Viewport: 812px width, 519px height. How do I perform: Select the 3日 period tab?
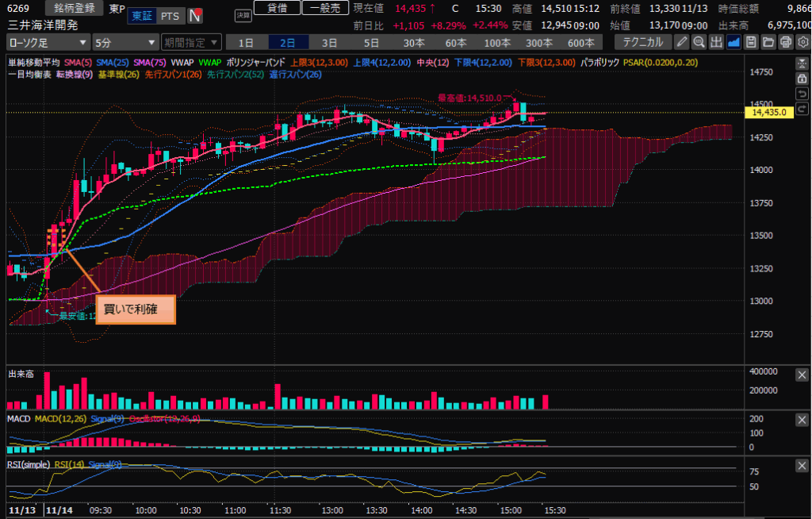click(x=327, y=42)
